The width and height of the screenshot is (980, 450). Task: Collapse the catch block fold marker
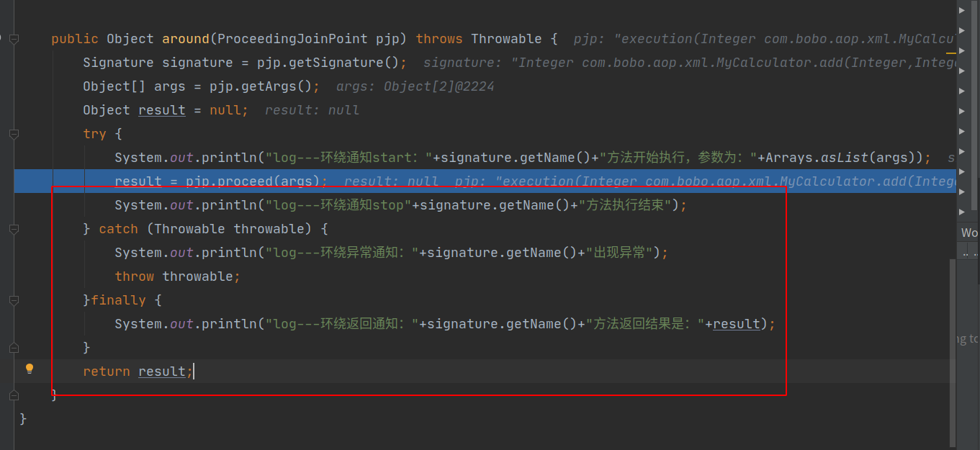pos(14,229)
